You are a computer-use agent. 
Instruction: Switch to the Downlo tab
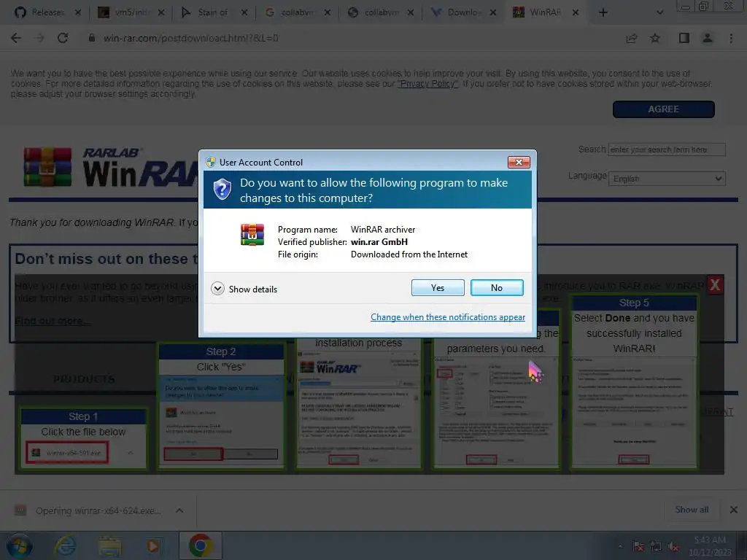click(462, 12)
